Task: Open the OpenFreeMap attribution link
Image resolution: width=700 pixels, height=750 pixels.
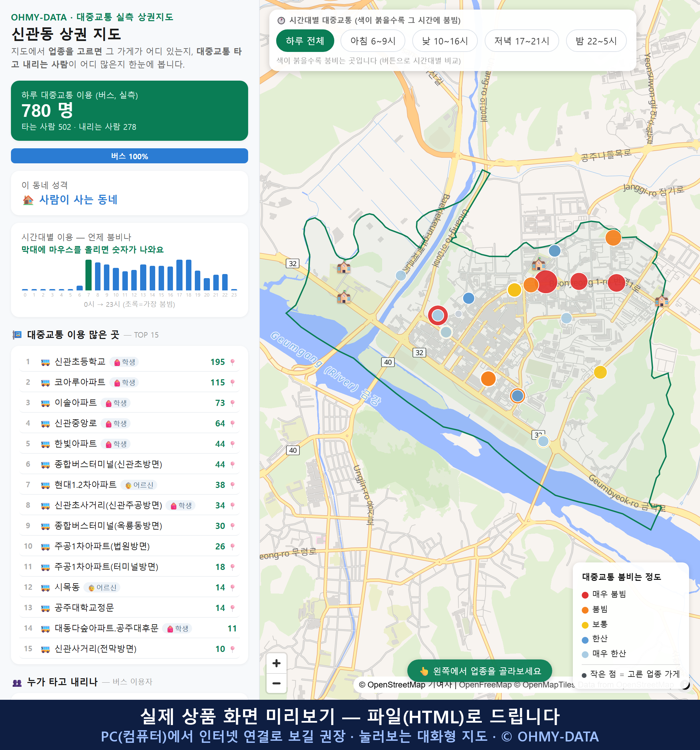Action: (485, 684)
